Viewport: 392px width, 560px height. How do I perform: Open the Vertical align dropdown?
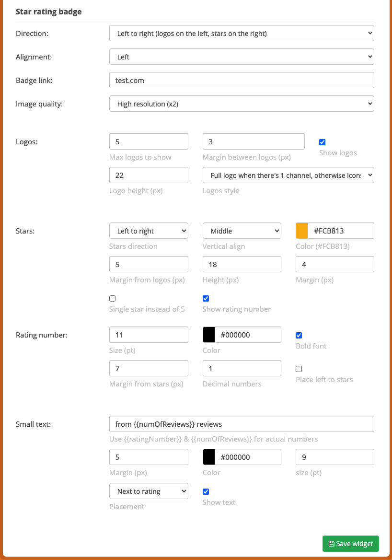click(x=242, y=231)
